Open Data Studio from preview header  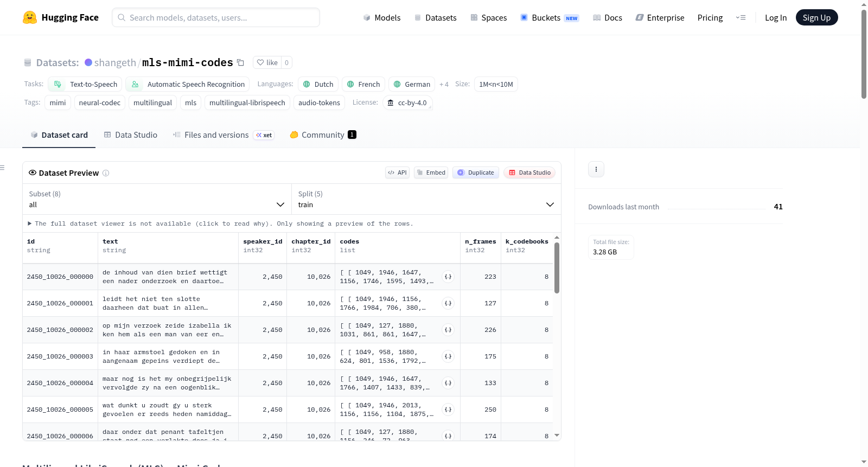[529, 172]
